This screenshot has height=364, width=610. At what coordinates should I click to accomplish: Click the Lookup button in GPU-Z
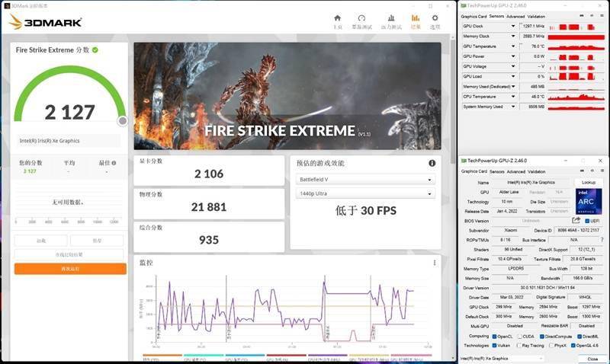[588, 182]
